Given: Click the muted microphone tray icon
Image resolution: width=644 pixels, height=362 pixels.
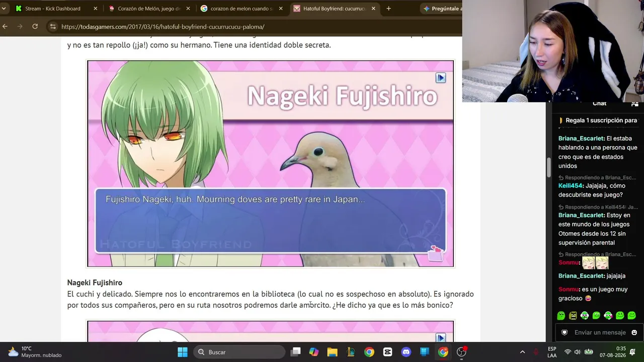Looking at the screenshot, I should pos(536,352).
